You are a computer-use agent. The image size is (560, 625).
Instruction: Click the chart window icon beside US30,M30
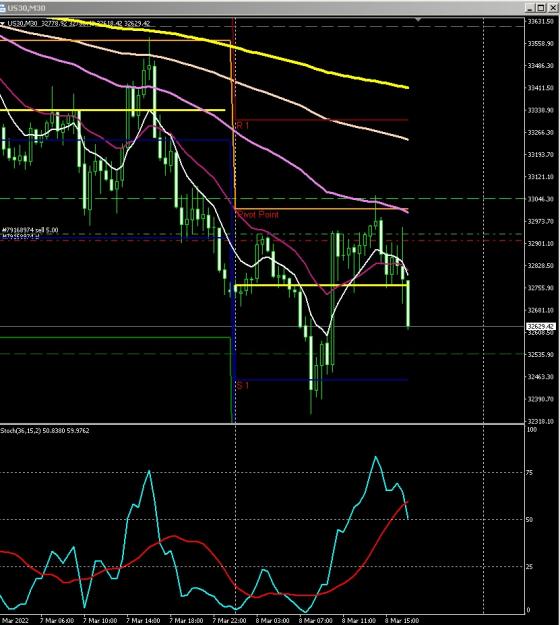pyautogui.click(x=3, y=8)
